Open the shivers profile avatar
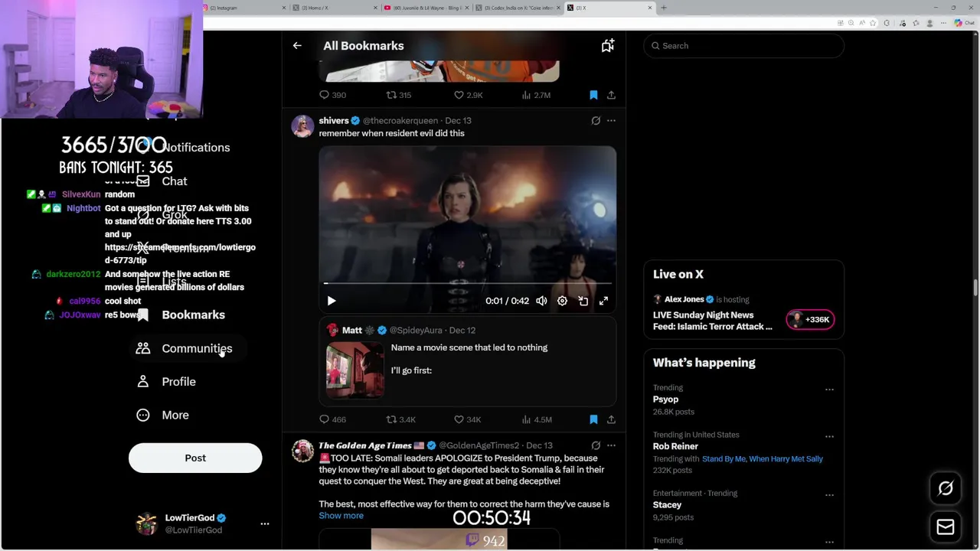This screenshot has width=980, height=551. (x=302, y=126)
